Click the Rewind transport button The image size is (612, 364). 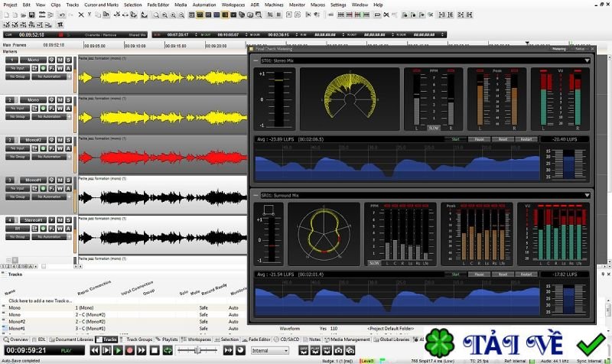(95, 350)
